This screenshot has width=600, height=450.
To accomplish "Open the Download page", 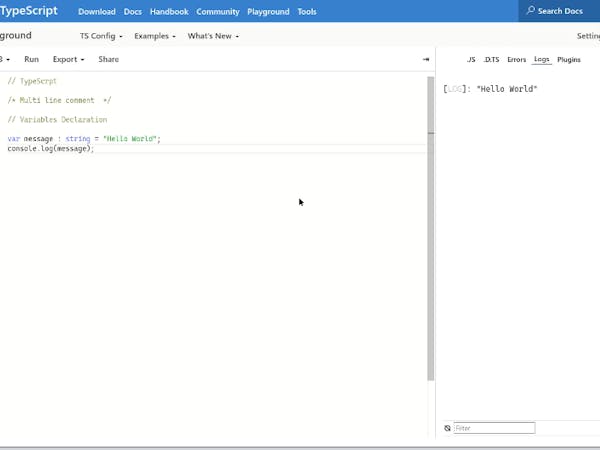I will 97,11.
